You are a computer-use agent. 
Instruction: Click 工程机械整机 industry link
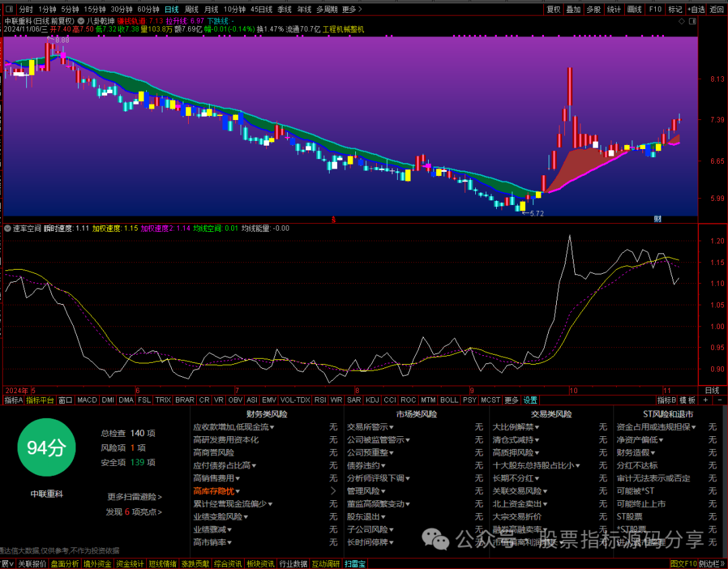coord(344,29)
